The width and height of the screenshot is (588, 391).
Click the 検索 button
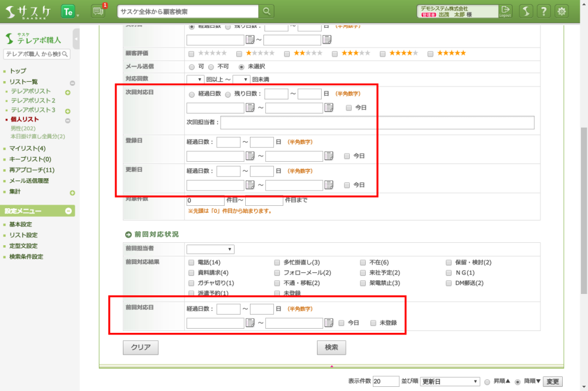[331, 347]
